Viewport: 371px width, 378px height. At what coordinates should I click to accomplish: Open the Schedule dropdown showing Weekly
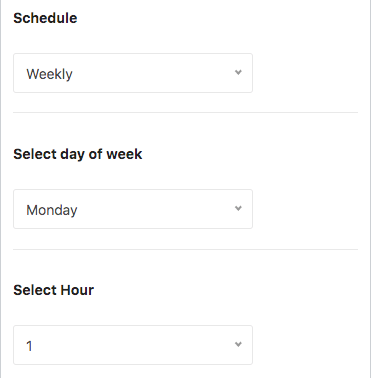pyautogui.click(x=133, y=73)
